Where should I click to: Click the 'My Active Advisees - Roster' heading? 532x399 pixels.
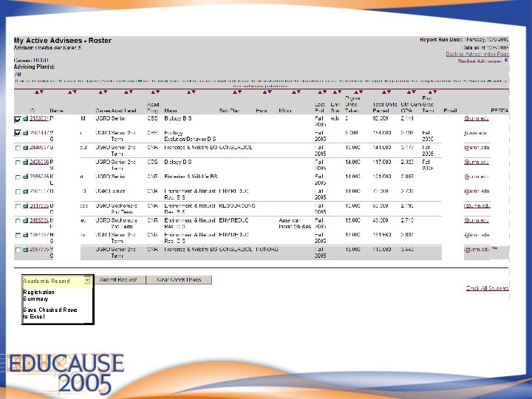pyautogui.click(x=62, y=41)
